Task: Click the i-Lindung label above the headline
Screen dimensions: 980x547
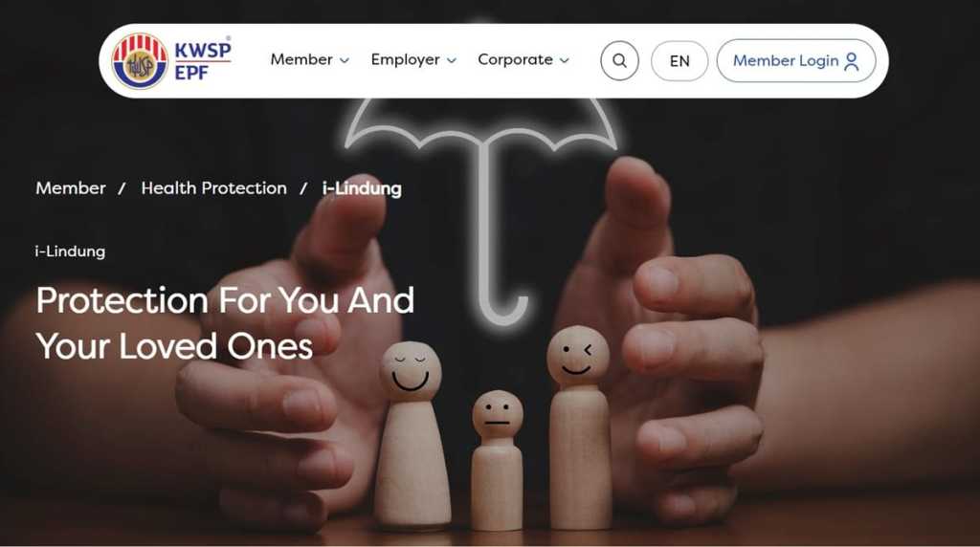Action: point(70,252)
